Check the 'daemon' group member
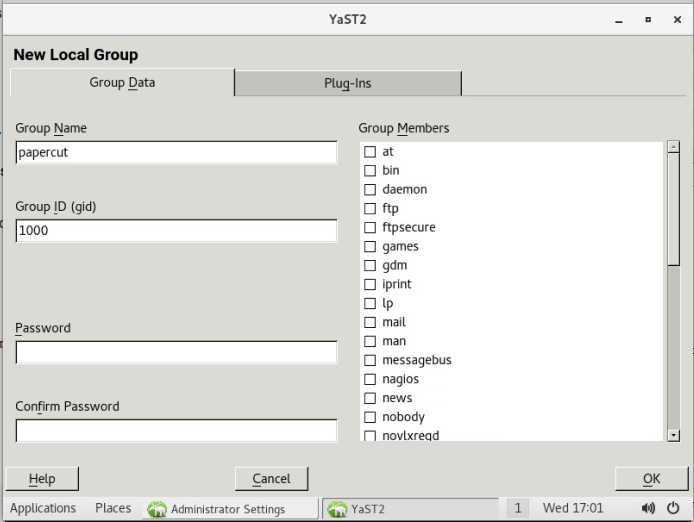Image resolution: width=694 pixels, height=522 pixels. [x=370, y=189]
